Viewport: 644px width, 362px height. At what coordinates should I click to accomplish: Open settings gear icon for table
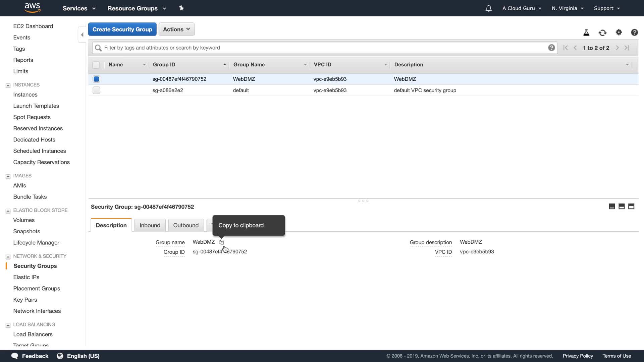tap(619, 33)
